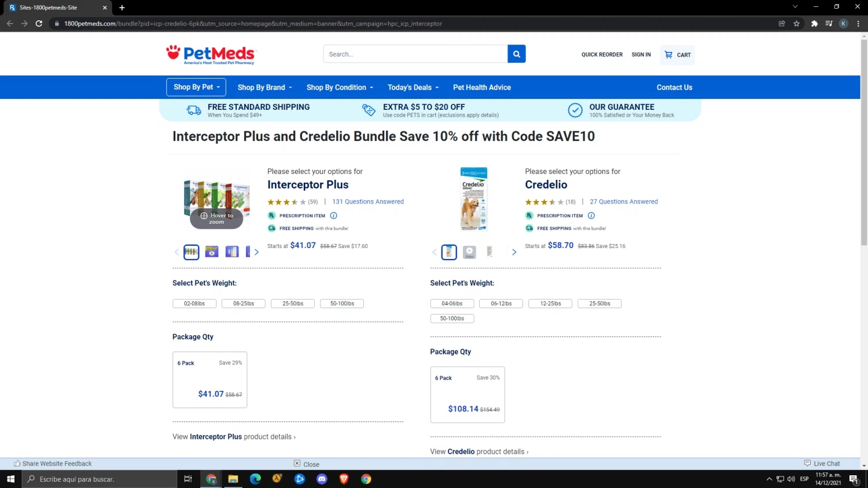Reload the page in the browser
Image resolution: width=868 pixels, height=488 pixels.
(39, 24)
